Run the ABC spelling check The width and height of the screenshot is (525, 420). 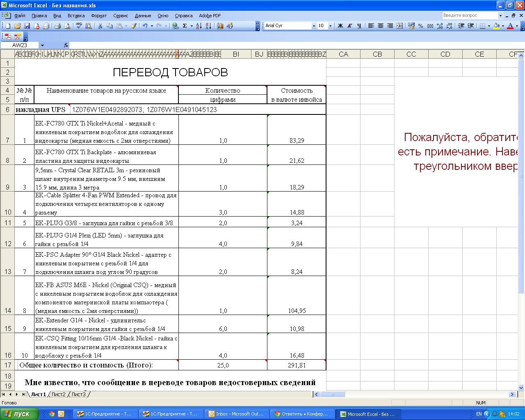click(79, 26)
